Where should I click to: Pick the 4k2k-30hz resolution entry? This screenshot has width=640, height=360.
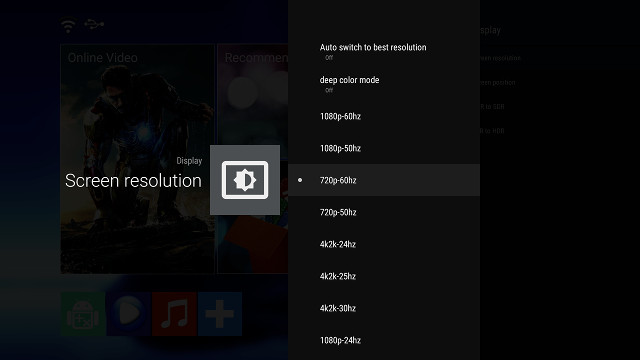384,308
